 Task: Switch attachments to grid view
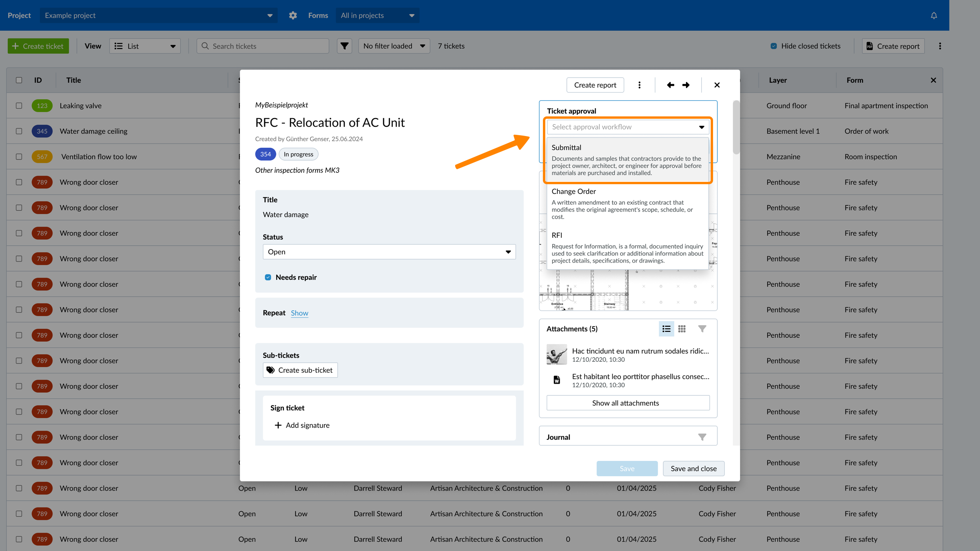coord(682,329)
